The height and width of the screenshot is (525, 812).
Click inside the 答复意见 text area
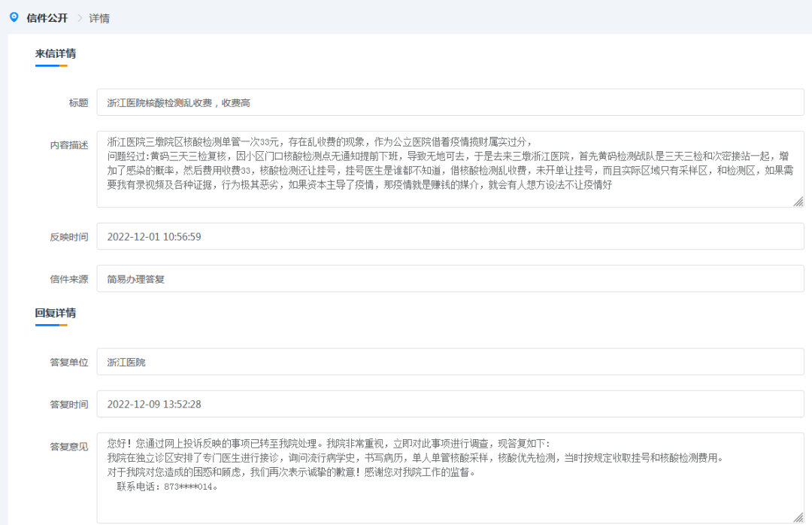tap(450, 478)
